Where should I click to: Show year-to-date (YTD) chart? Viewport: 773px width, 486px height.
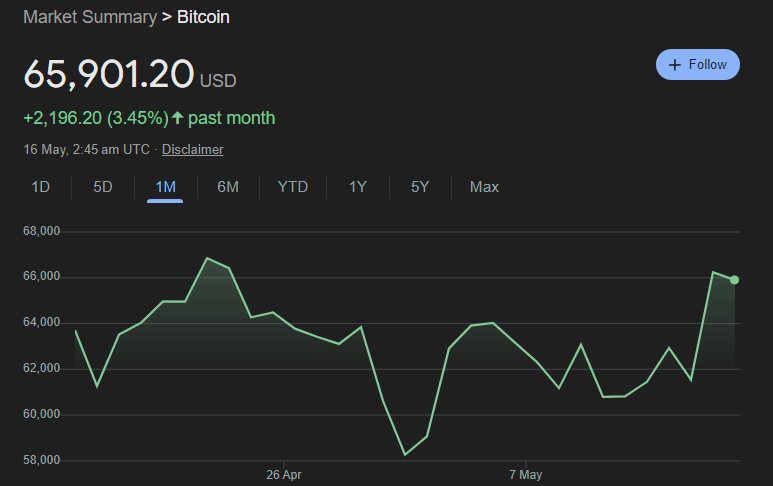click(293, 187)
